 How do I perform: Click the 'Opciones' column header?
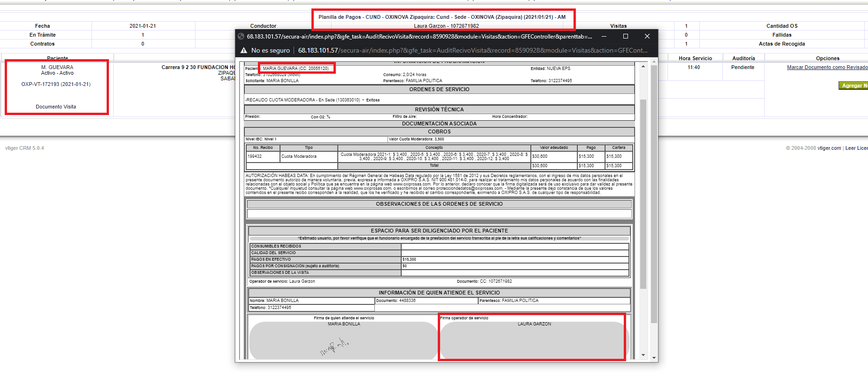click(828, 58)
